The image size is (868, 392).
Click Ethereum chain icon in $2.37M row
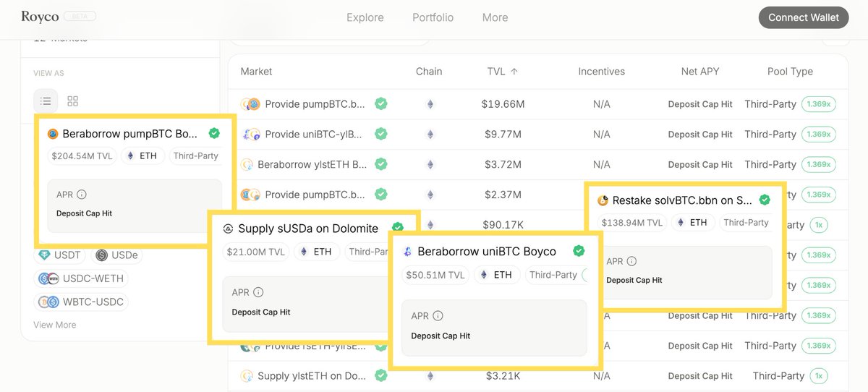tap(430, 195)
